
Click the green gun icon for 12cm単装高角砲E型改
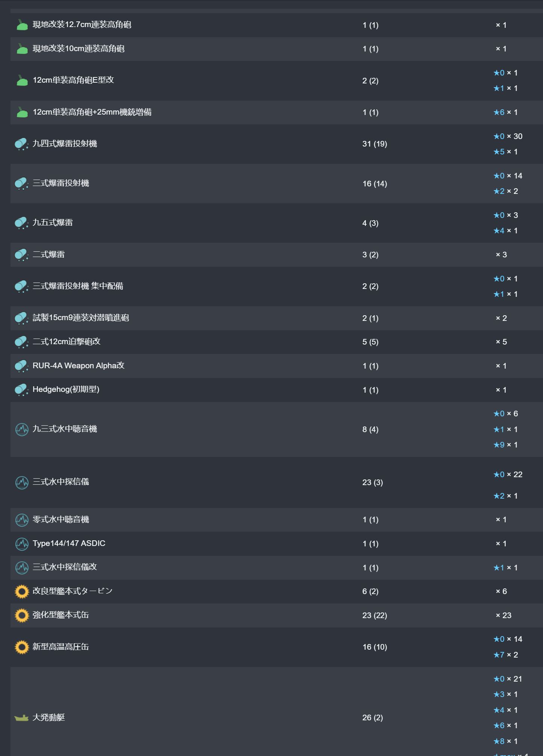pos(22,80)
